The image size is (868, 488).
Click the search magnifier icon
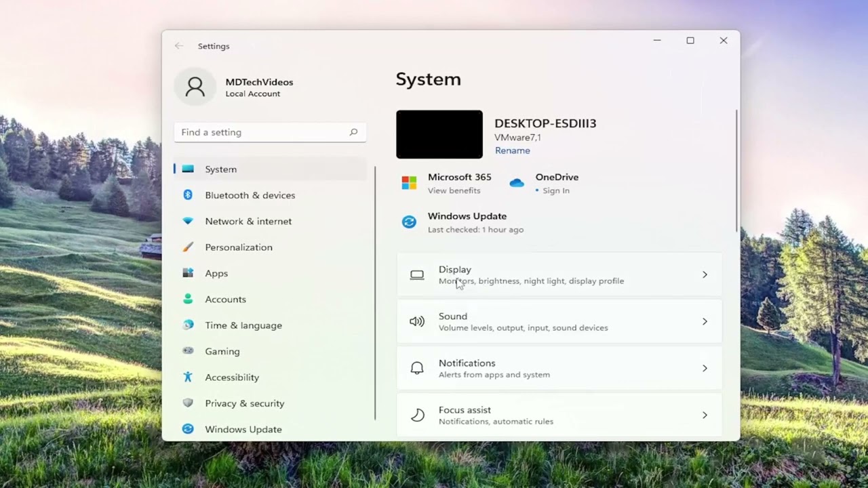click(353, 132)
